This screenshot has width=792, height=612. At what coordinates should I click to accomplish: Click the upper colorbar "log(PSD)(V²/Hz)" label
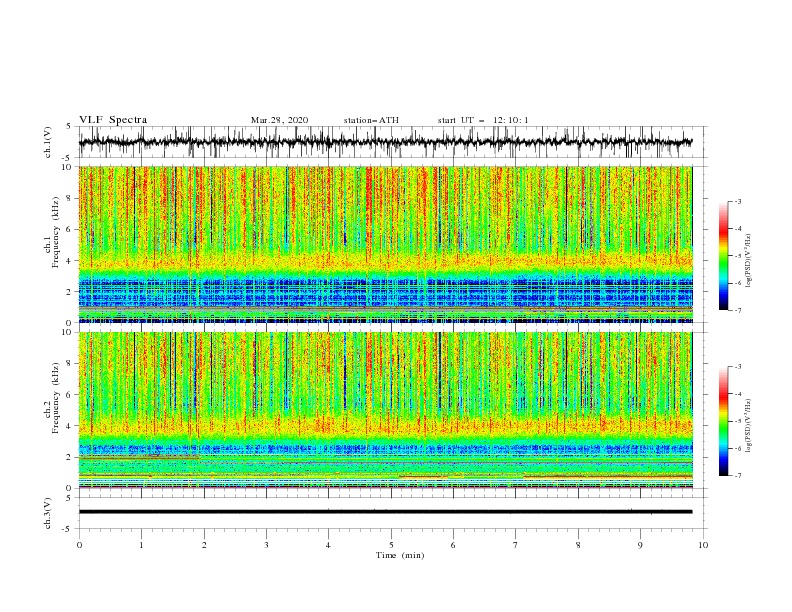(749, 261)
